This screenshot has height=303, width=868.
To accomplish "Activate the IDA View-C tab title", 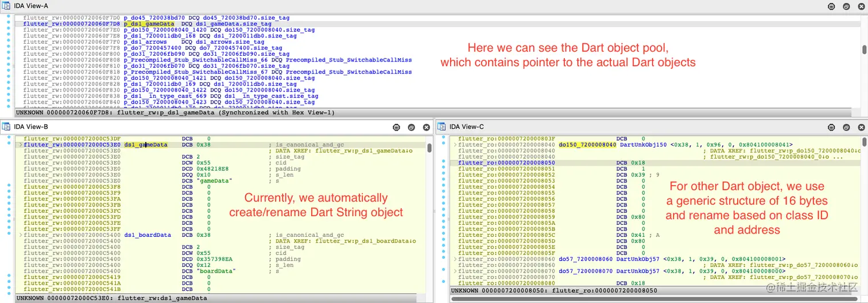I will [x=467, y=127].
